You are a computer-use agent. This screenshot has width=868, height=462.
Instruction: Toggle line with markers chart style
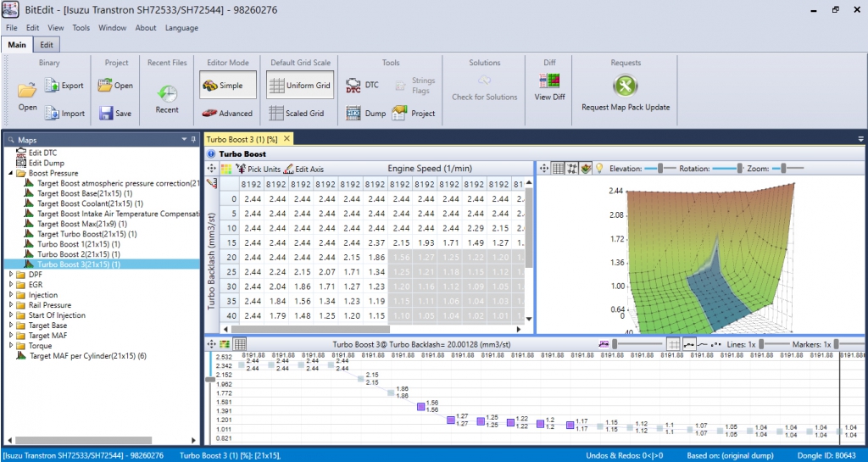pyautogui.click(x=688, y=344)
